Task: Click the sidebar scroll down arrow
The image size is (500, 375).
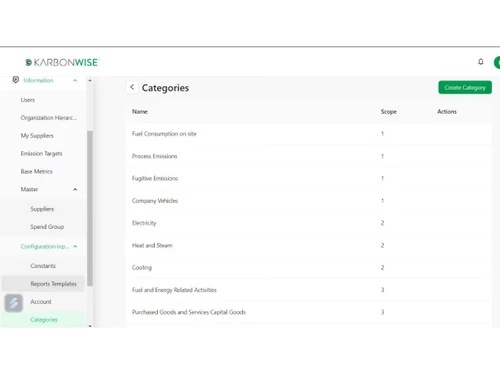Action: (x=90, y=326)
